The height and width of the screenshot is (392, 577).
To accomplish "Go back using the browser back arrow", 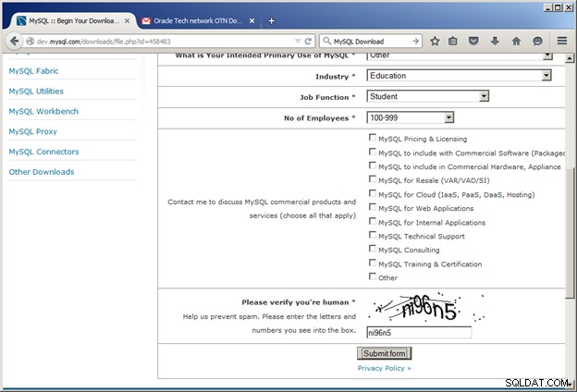I will pos(14,41).
